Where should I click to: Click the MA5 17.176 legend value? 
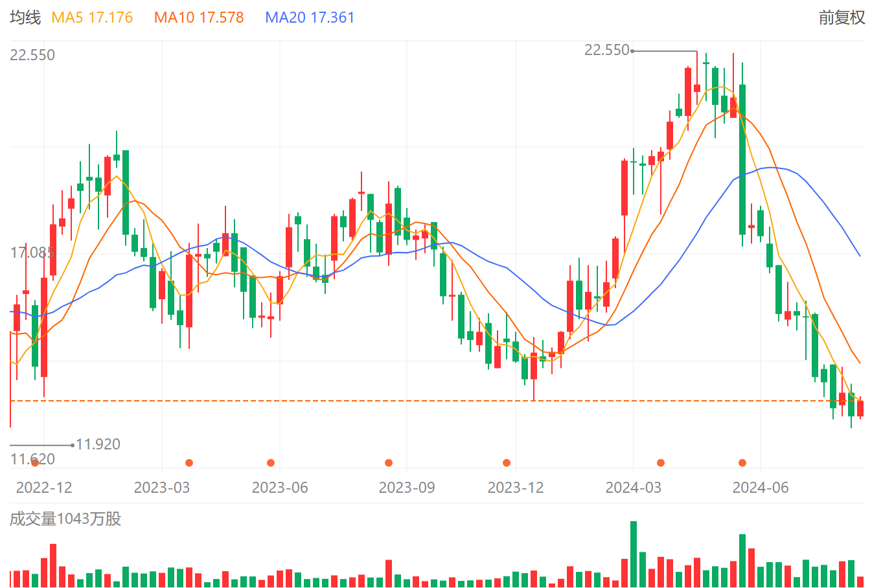tap(92, 17)
